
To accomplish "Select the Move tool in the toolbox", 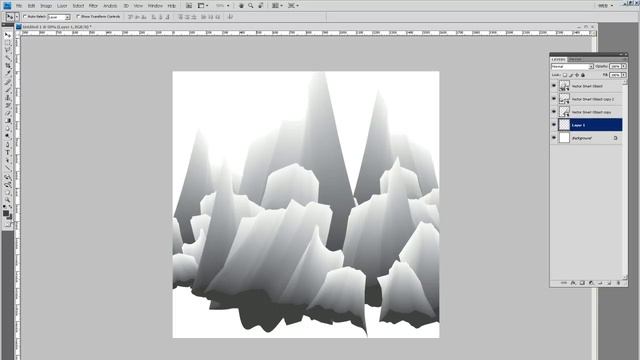I will 8,35.
